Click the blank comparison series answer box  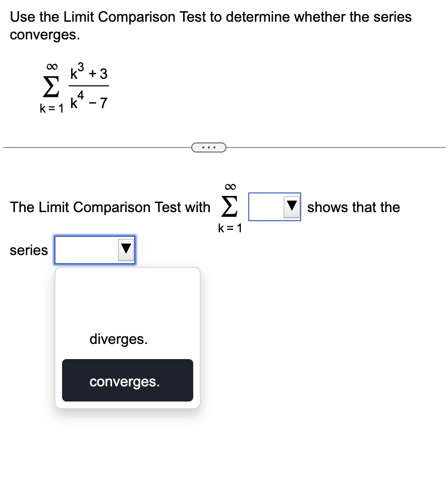point(274,207)
